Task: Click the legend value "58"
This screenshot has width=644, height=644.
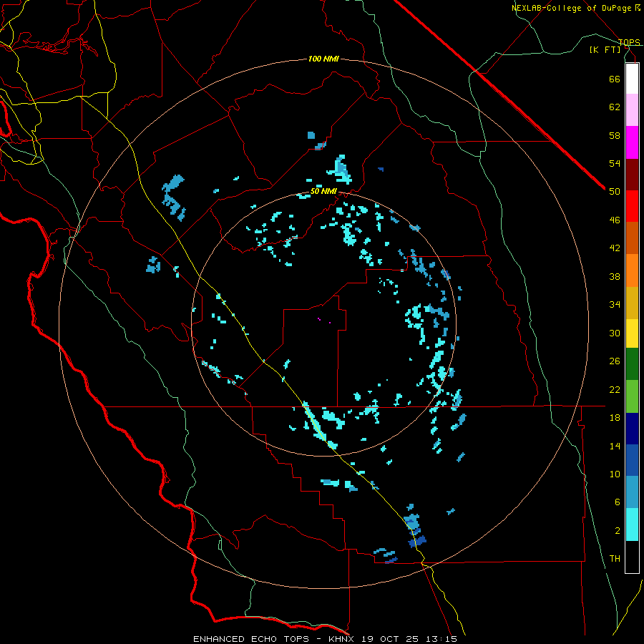Action: 615,135
